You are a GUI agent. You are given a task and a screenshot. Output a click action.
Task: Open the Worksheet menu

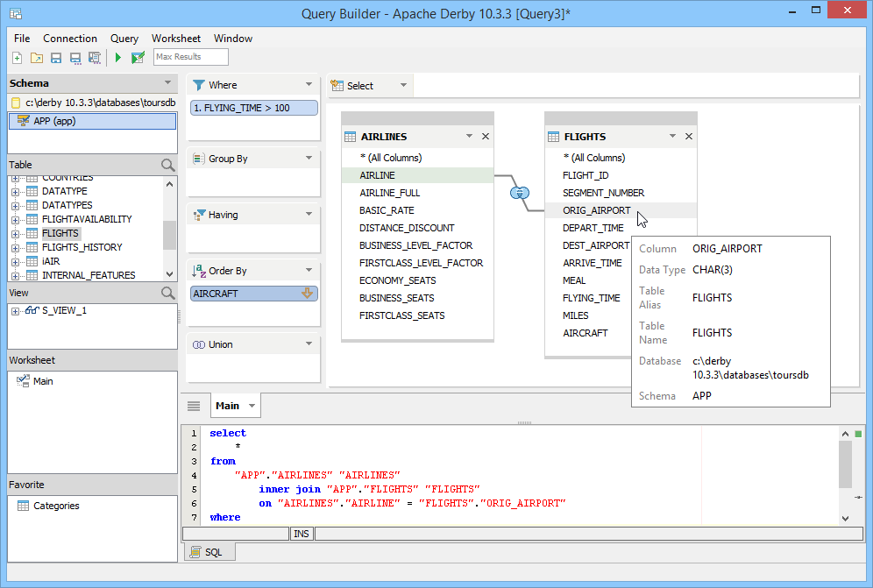pyautogui.click(x=176, y=39)
